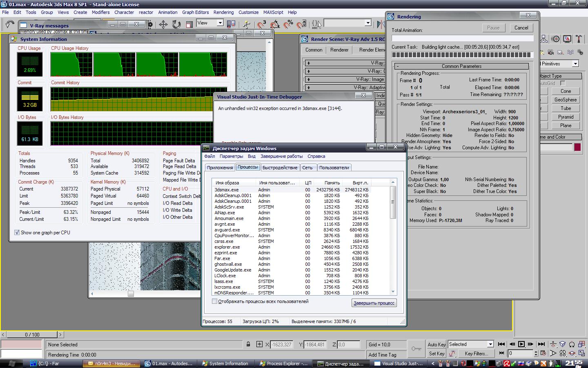Select the Rotate tool in main toolbar
The width and height of the screenshot is (588, 368).
(x=176, y=25)
